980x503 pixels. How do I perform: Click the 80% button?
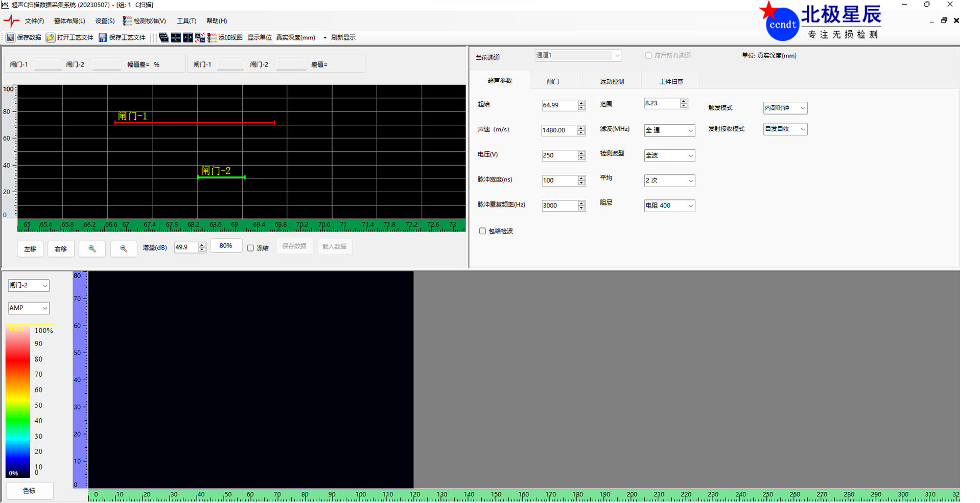pyautogui.click(x=226, y=246)
